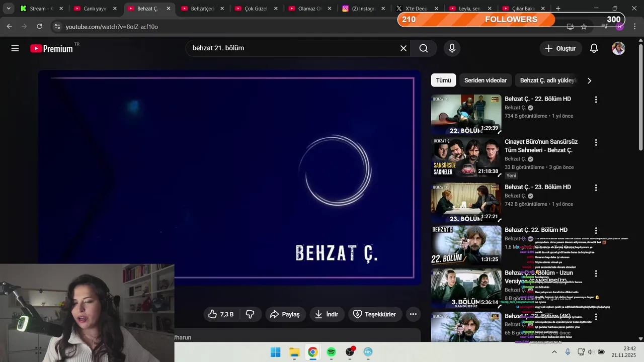Open the notifications bell
Screen dimensions: 644x362
click(594, 48)
